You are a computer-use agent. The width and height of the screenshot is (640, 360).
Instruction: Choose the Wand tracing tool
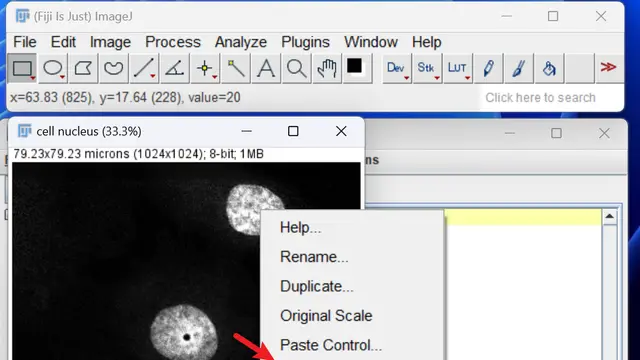[x=236, y=68]
